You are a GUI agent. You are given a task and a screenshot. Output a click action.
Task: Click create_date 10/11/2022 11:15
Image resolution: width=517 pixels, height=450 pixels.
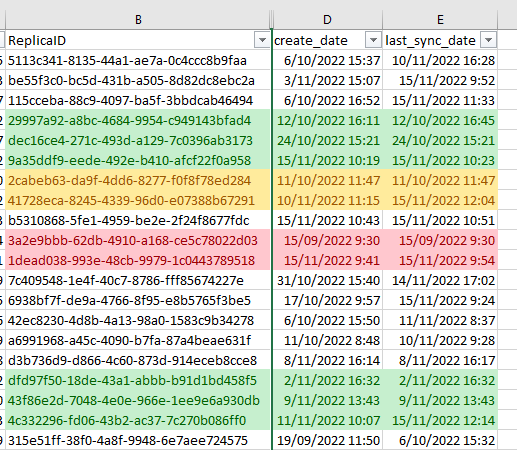click(327, 200)
